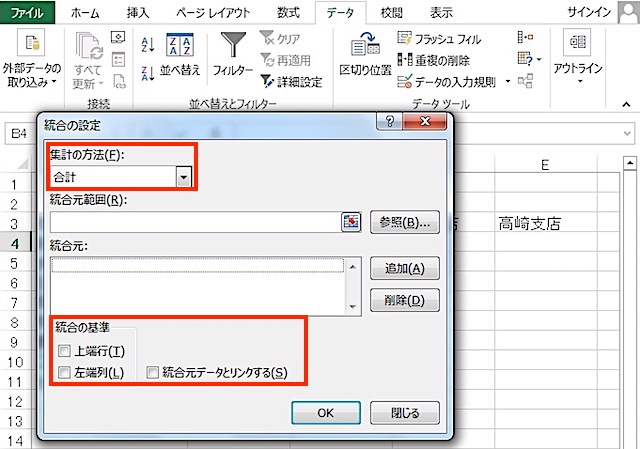The width and height of the screenshot is (640, 449).
Task: Click the properties icon under connections
Action: coord(118,60)
